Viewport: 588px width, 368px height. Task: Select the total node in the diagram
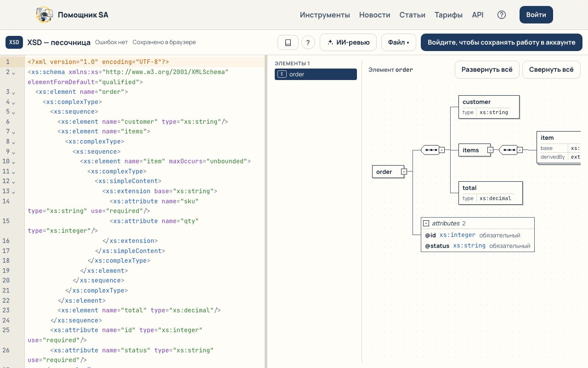[x=491, y=193]
